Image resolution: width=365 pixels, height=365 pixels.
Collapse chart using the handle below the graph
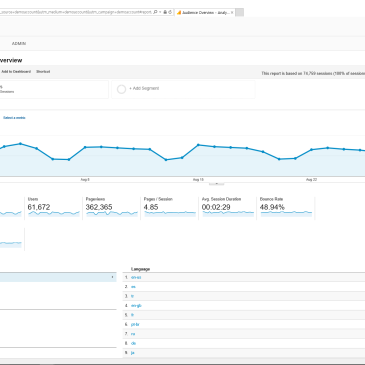pos(217,184)
